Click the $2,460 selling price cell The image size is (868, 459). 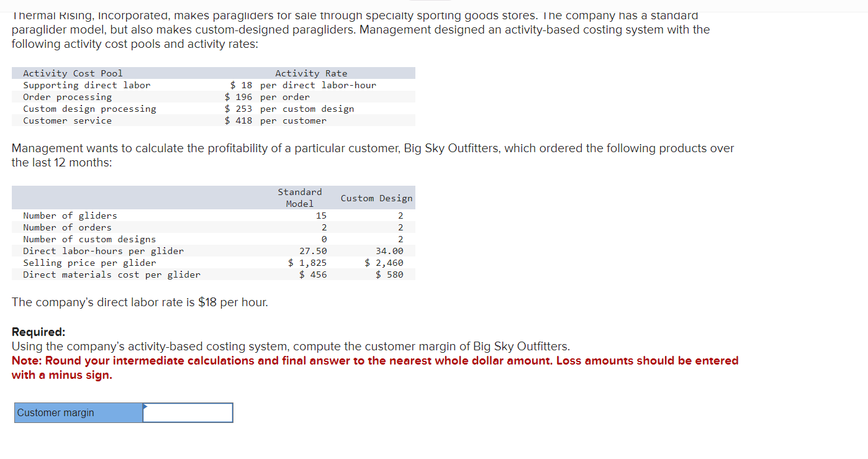click(384, 263)
